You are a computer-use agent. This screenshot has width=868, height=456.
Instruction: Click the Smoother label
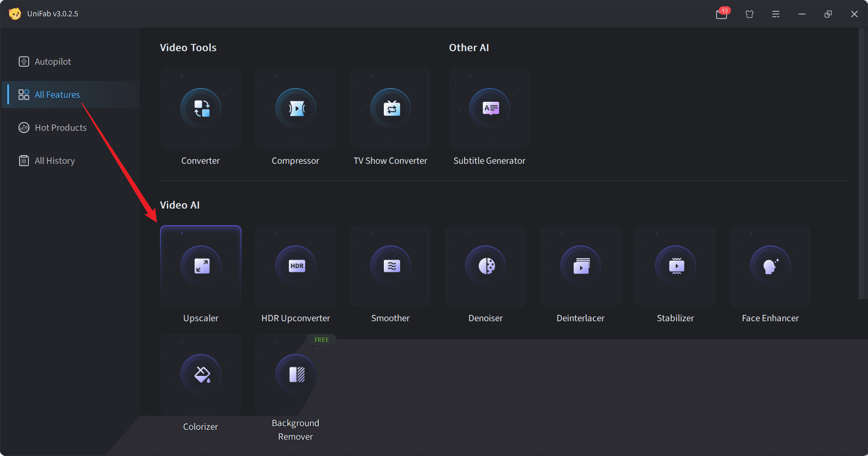click(x=391, y=318)
